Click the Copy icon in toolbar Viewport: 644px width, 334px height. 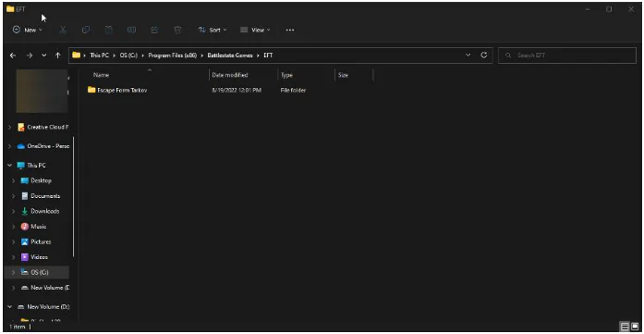[86, 30]
